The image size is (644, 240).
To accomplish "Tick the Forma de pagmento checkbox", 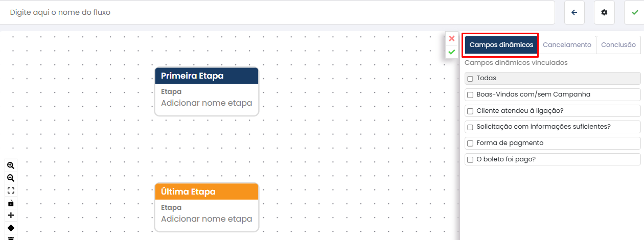I will pyautogui.click(x=470, y=143).
